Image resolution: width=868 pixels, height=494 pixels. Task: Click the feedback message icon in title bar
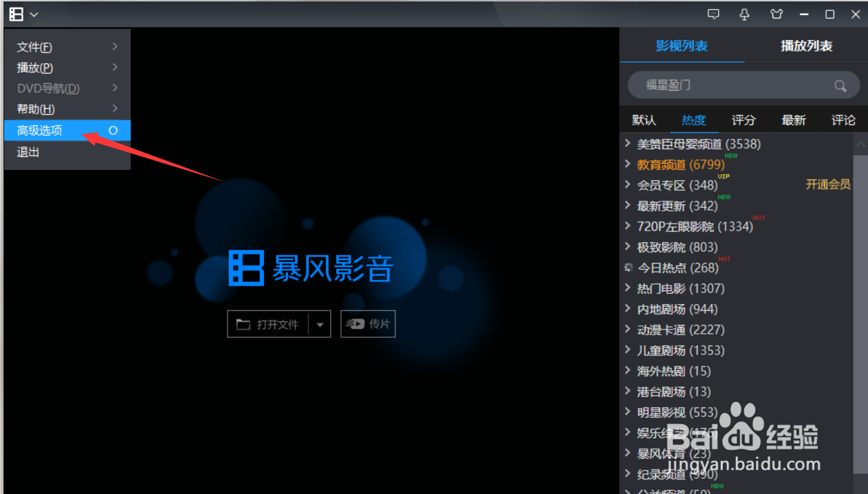[714, 14]
